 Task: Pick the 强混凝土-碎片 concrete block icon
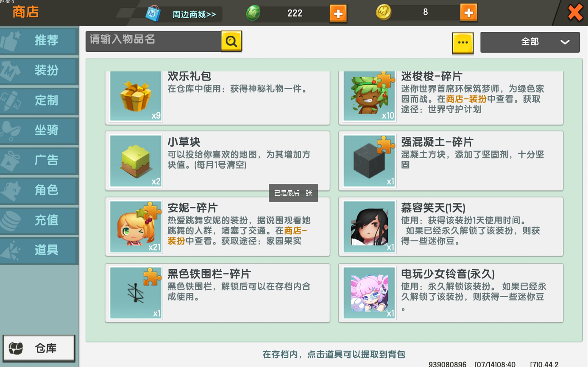(369, 161)
